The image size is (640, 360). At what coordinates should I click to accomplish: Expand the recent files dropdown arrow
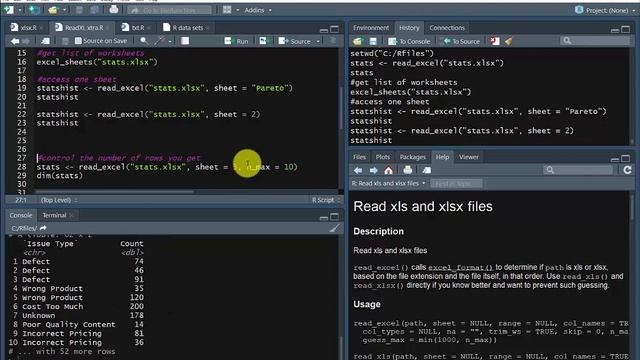pyautogui.click(x=64, y=10)
